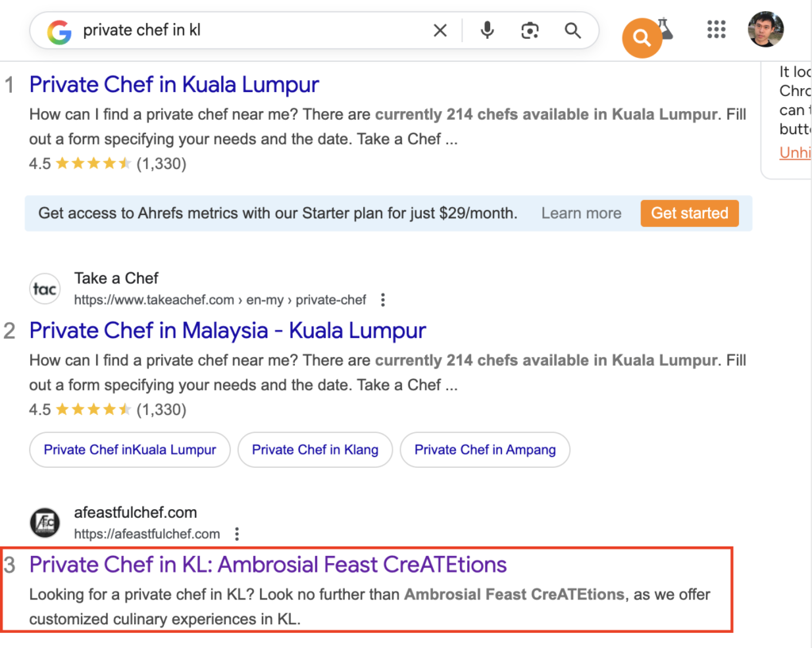The image size is (812, 648).
Task: Click the star rating under Malaysia result
Action: pos(94,410)
